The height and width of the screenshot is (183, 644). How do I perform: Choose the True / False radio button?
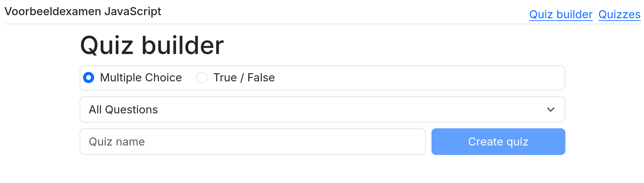click(x=202, y=78)
